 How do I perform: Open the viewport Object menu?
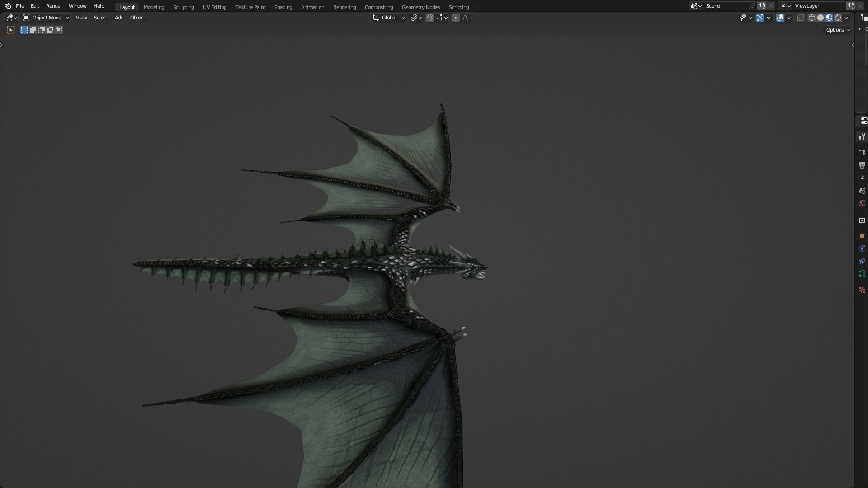tap(137, 18)
